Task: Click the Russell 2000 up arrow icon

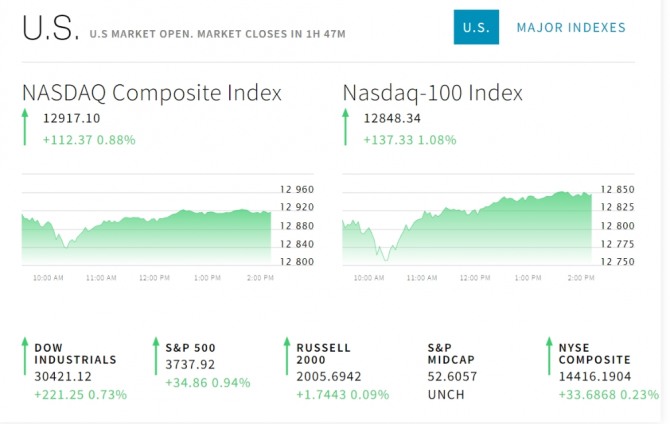Action: click(x=287, y=357)
